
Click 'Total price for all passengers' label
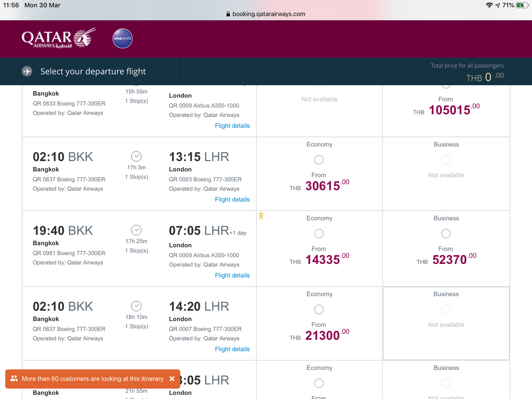click(467, 65)
